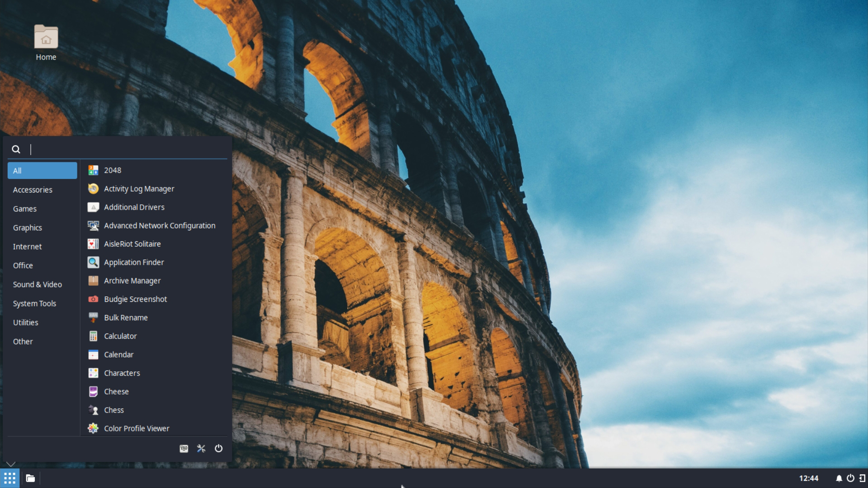Click the panel clock showing 12:44
868x488 pixels.
point(808,478)
